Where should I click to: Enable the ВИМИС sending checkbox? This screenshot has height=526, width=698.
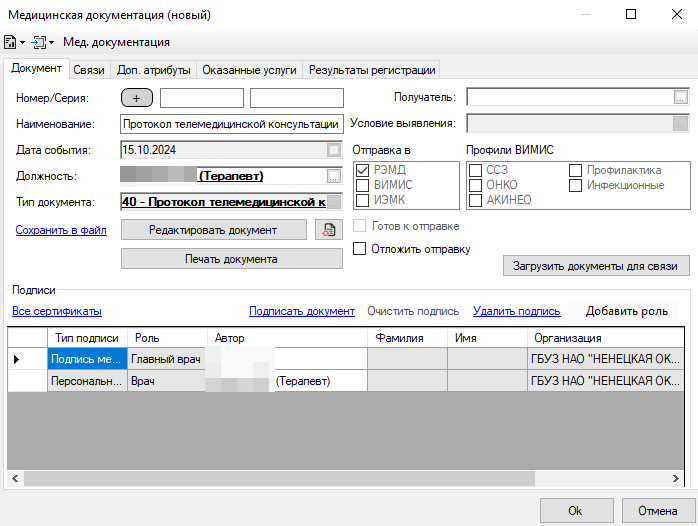[362, 185]
